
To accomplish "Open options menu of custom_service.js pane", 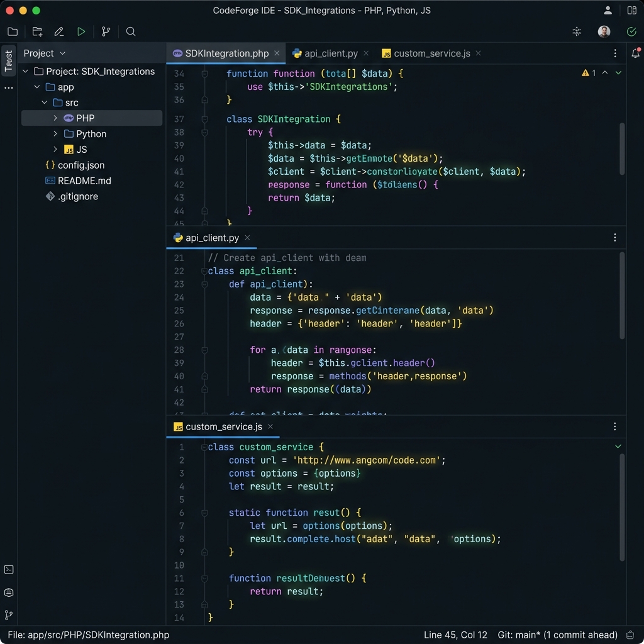I will tap(615, 426).
